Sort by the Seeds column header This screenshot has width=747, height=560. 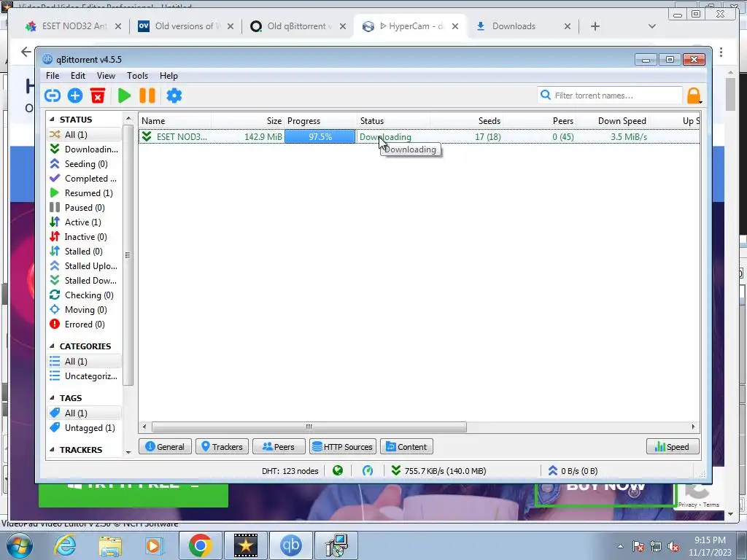[x=466, y=121]
